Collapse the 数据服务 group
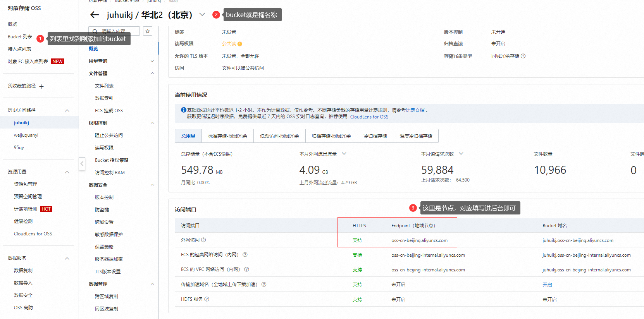Screen dimensions: 644x319 [67, 259]
